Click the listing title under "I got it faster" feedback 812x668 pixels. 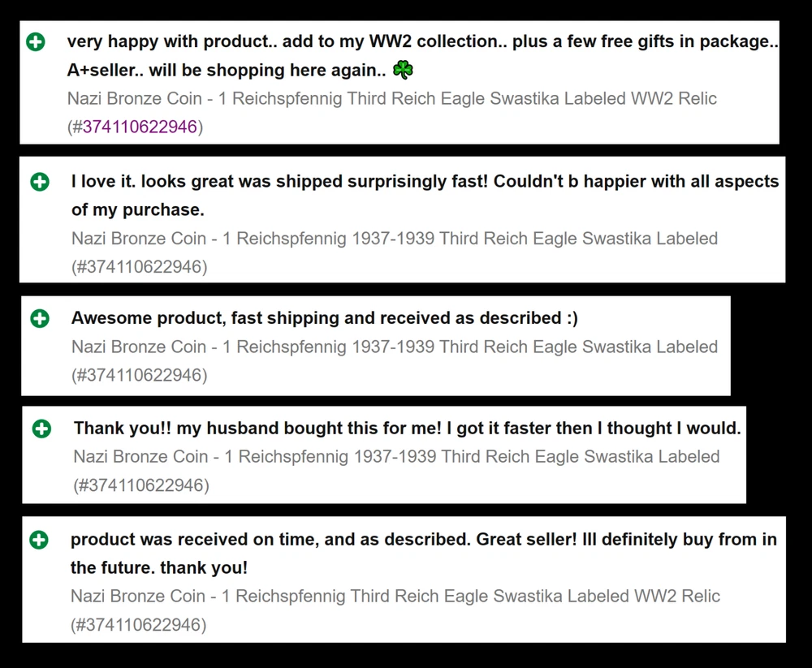tap(396, 457)
